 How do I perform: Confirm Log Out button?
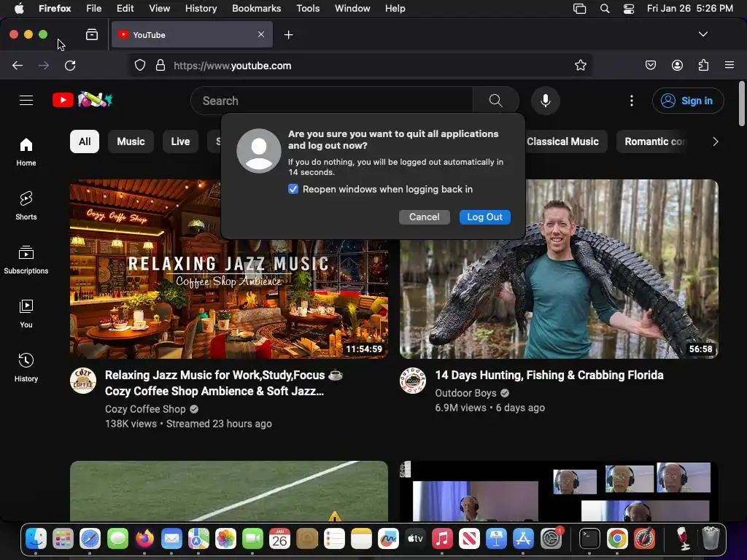pos(484,217)
